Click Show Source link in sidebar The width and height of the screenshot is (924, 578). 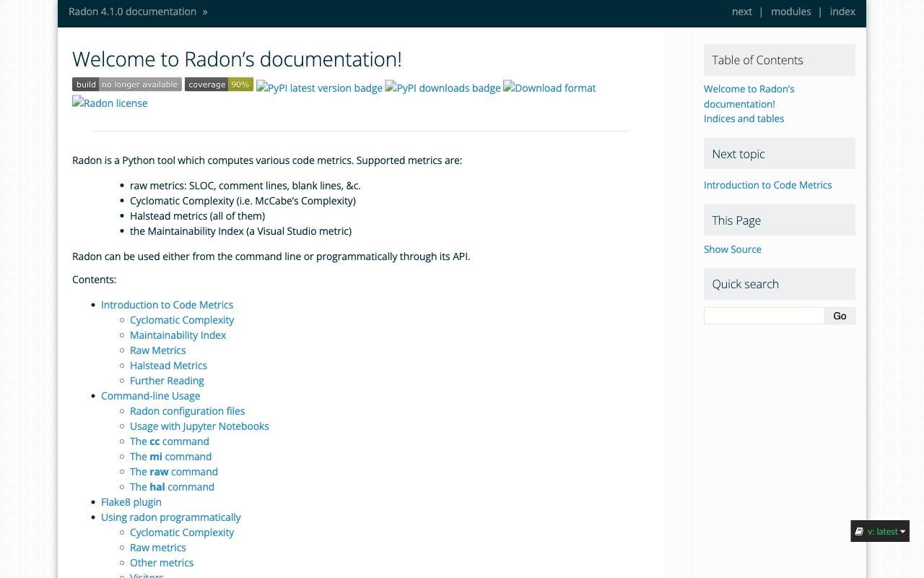(733, 249)
